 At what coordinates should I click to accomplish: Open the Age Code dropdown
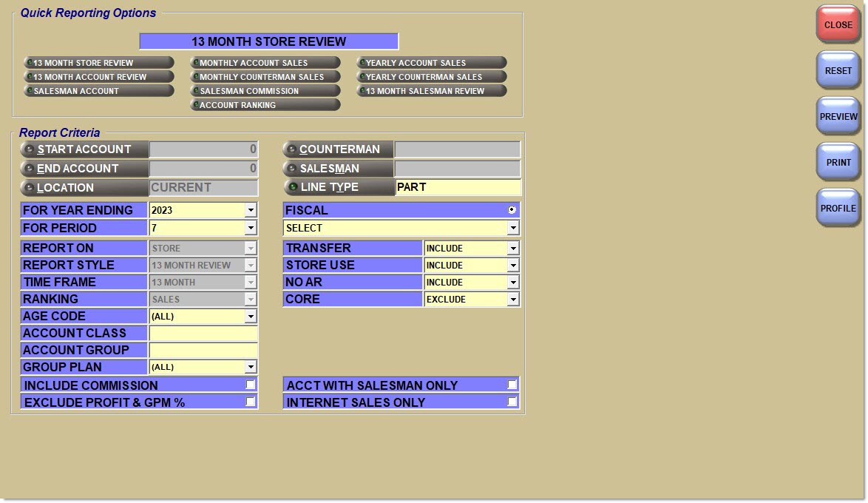251,317
